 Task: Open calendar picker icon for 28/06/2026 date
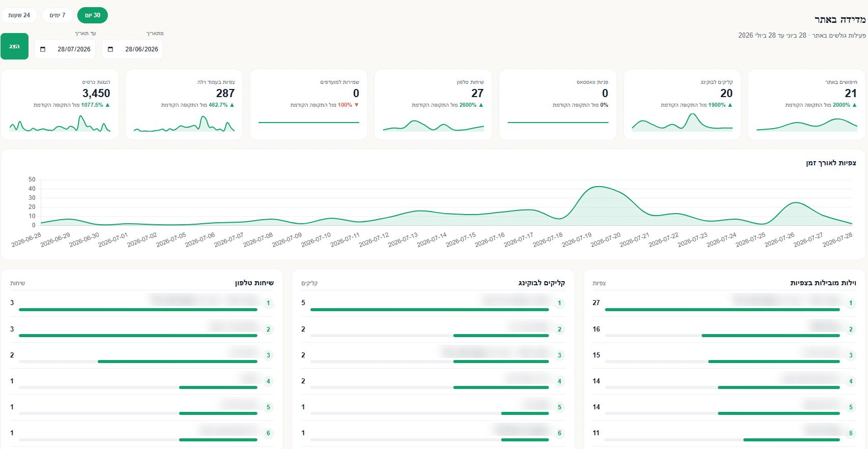(x=110, y=49)
